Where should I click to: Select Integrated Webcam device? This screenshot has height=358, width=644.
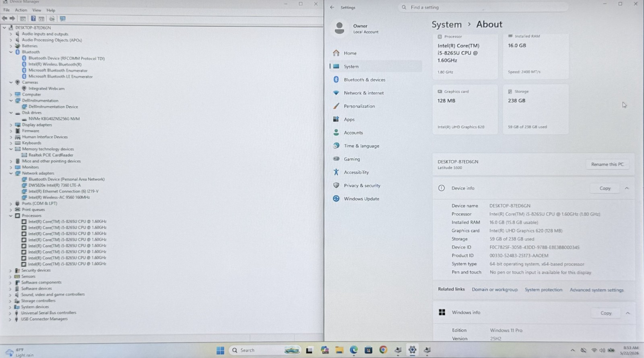coord(46,88)
